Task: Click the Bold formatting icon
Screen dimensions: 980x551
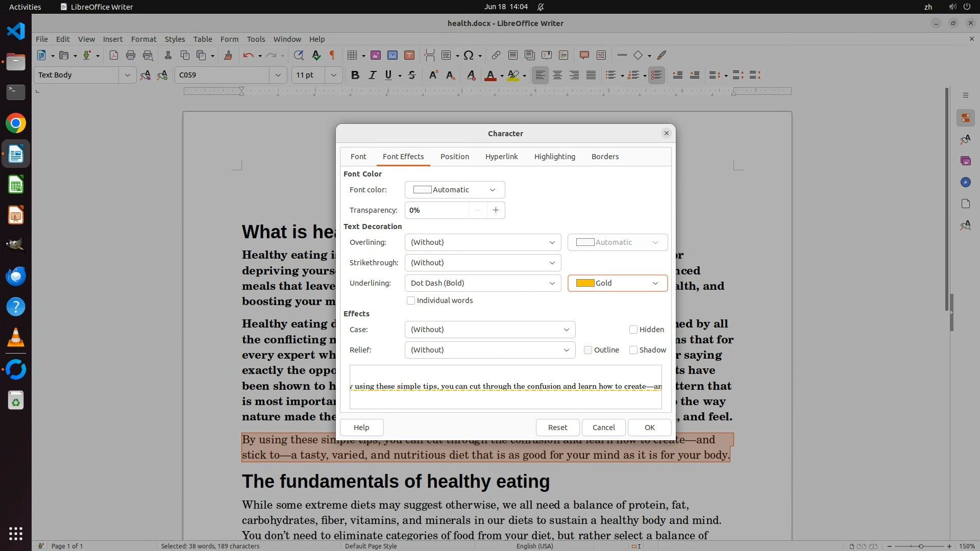Action: coord(355,76)
